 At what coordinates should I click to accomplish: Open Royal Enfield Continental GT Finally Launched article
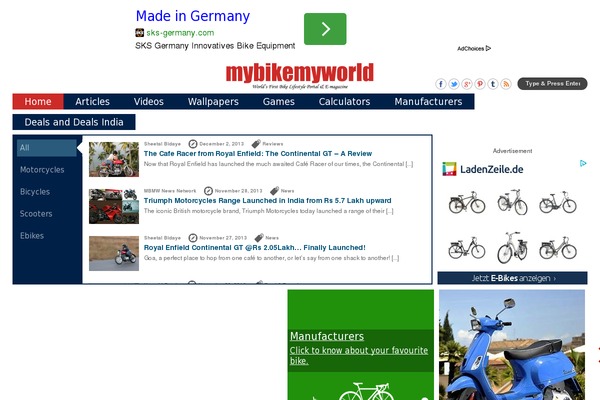(254, 248)
